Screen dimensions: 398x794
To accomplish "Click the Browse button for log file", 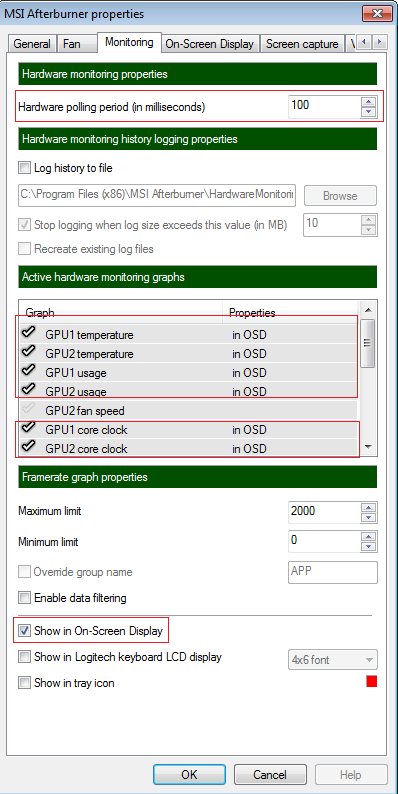I will pyautogui.click(x=340, y=195).
